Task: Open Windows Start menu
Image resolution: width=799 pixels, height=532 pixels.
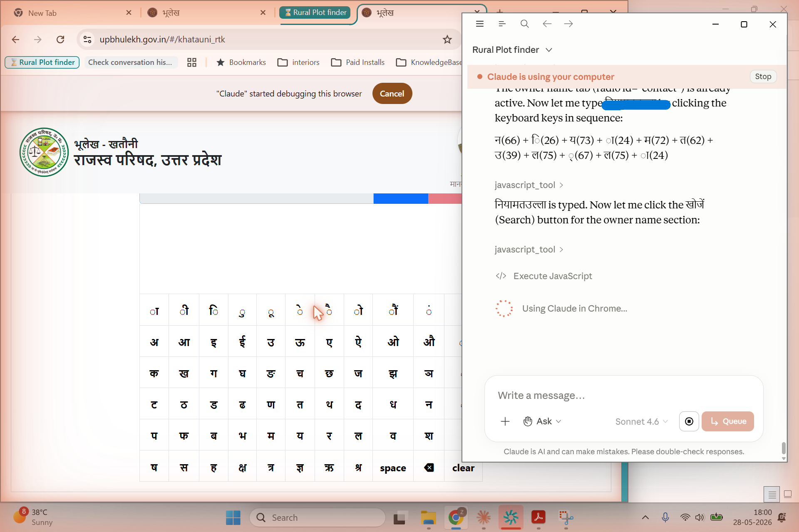Action: [233, 518]
